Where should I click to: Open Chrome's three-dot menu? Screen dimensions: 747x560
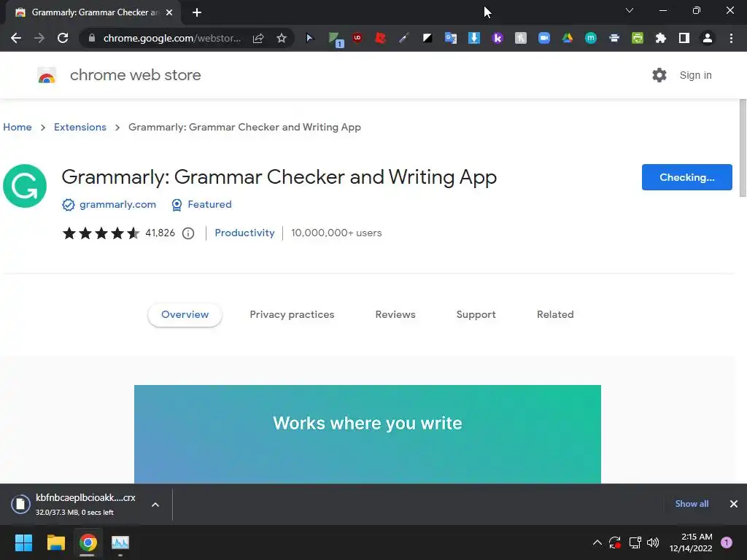(x=731, y=38)
